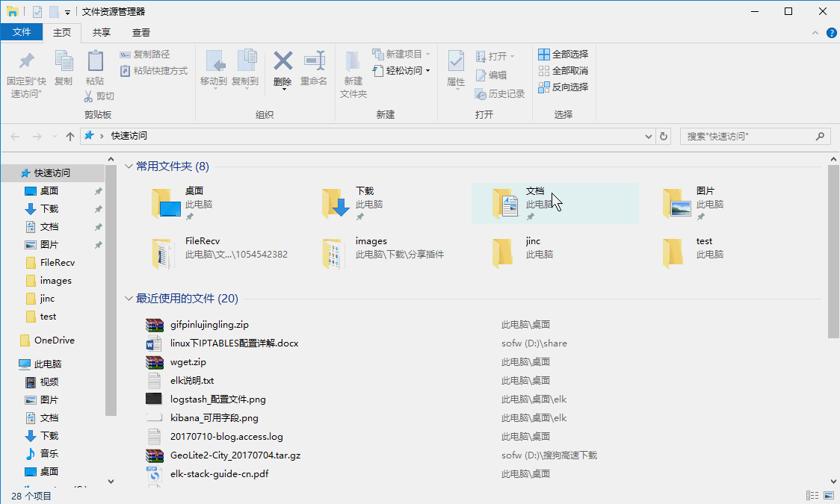Click the refresh button beside address bar
Screen dimensions: 840x504
coord(664,137)
